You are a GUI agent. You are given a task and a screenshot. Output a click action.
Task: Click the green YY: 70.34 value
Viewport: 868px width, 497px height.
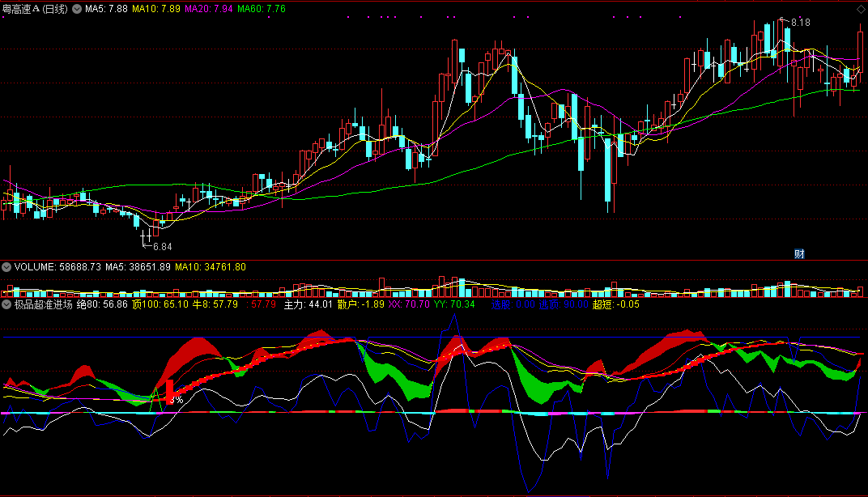pyautogui.click(x=454, y=304)
